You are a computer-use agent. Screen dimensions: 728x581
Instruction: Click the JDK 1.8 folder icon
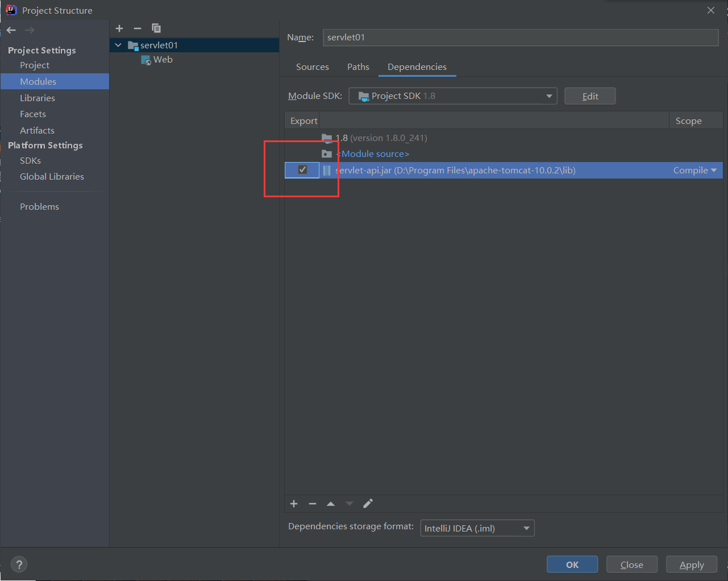coord(327,138)
